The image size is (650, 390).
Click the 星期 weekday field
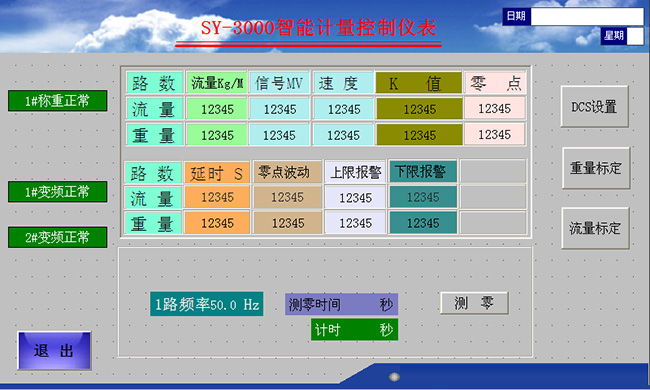(x=635, y=36)
